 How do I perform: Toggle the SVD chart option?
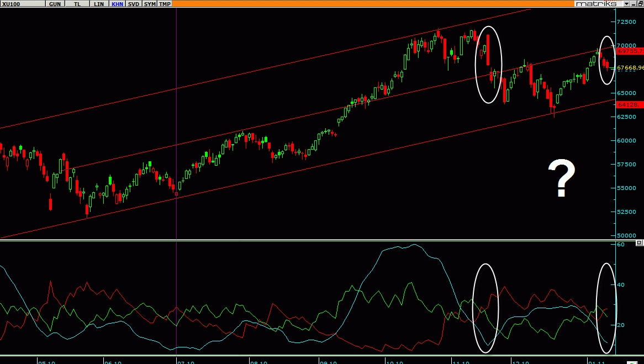coord(134,4)
